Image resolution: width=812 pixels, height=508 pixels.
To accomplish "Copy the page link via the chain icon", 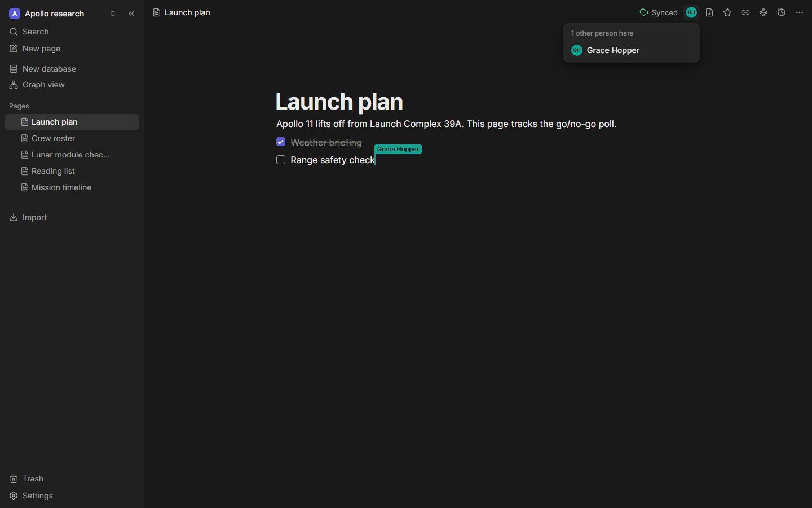I will coord(745,12).
